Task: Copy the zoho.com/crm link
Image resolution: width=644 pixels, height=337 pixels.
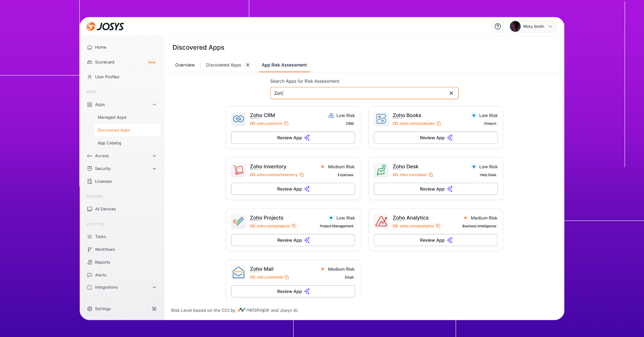Action: pos(286,124)
